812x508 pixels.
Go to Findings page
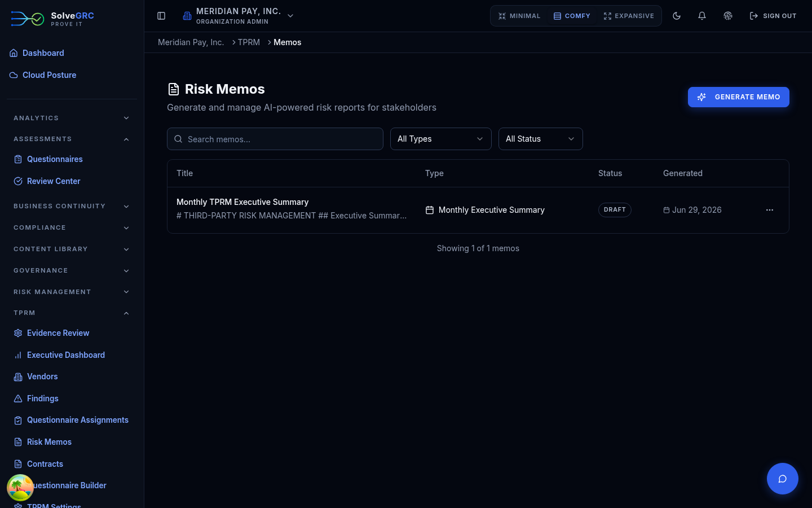(x=43, y=398)
